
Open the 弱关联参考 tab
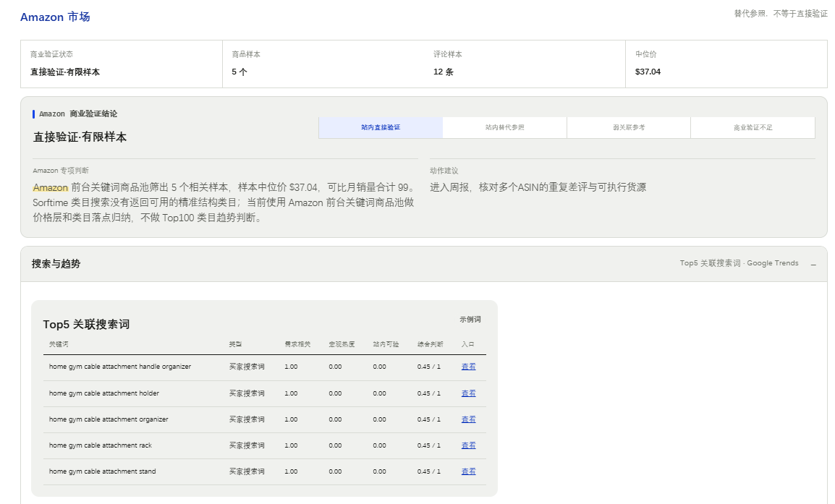pos(628,128)
